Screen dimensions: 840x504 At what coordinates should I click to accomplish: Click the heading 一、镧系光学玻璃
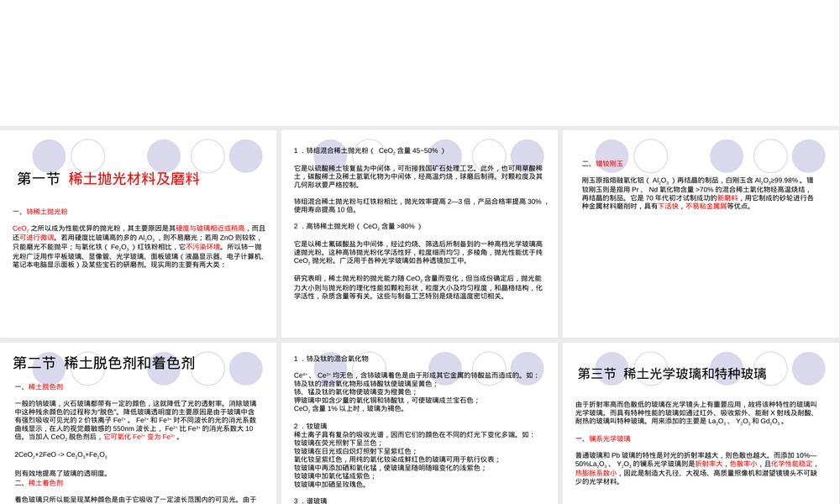pos(602,438)
